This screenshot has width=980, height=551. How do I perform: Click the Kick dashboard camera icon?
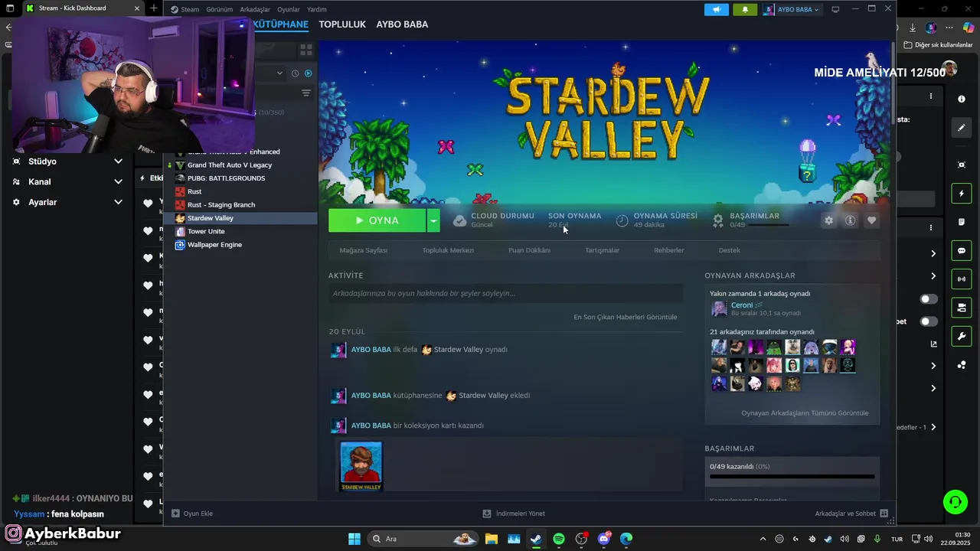coord(962,308)
